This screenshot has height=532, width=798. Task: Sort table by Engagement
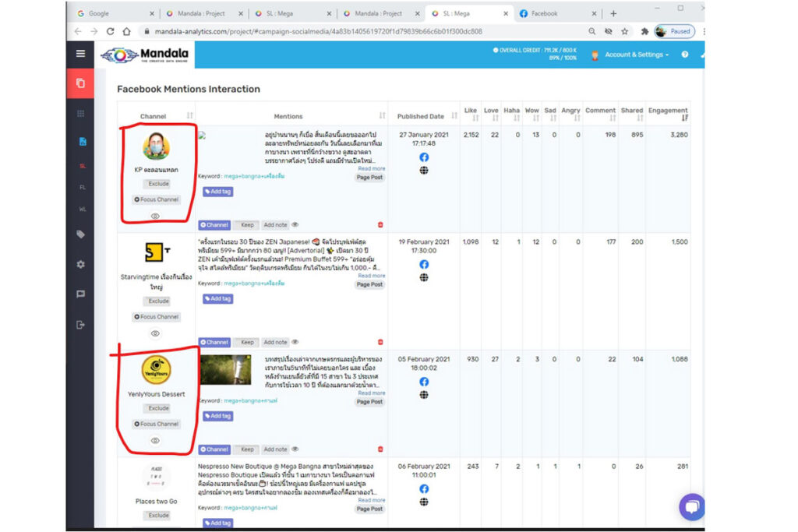pos(684,118)
